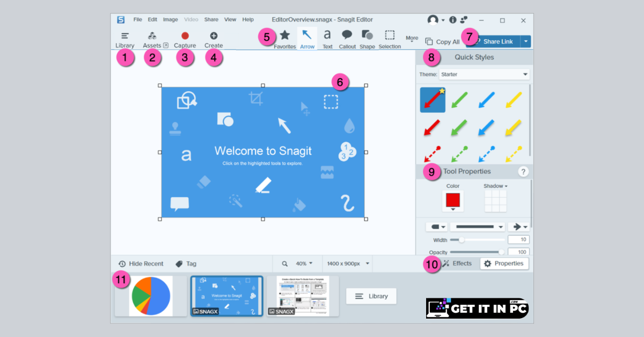644x337 pixels.
Task: Open the arrowhead end style dropdown
Action: (x=518, y=227)
